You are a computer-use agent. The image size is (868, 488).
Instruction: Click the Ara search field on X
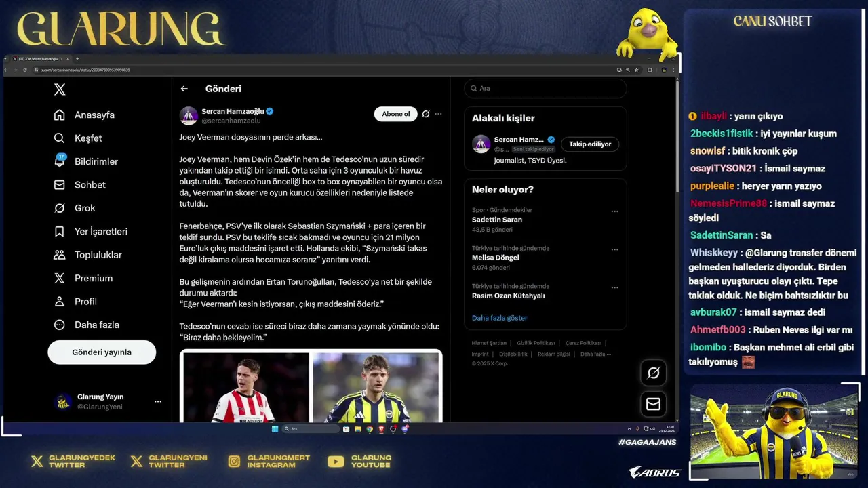[545, 88]
